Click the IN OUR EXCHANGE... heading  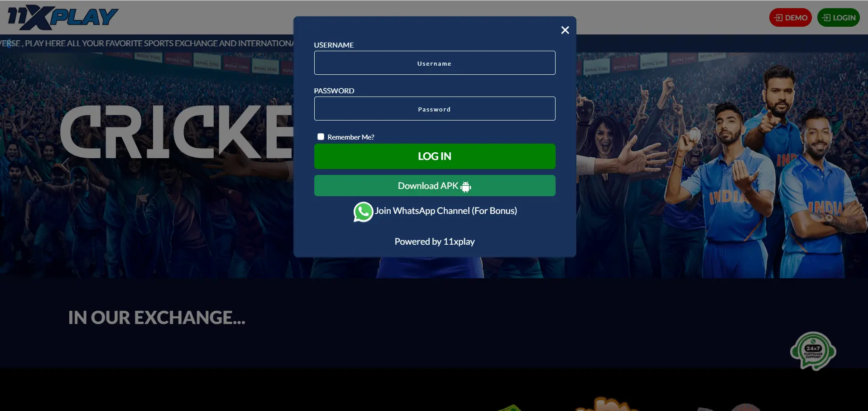(157, 318)
